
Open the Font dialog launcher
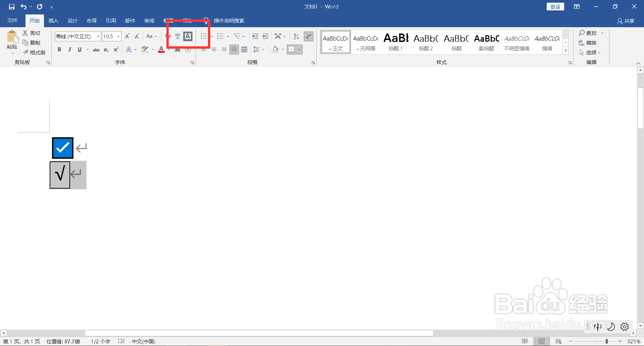tap(193, 63)
